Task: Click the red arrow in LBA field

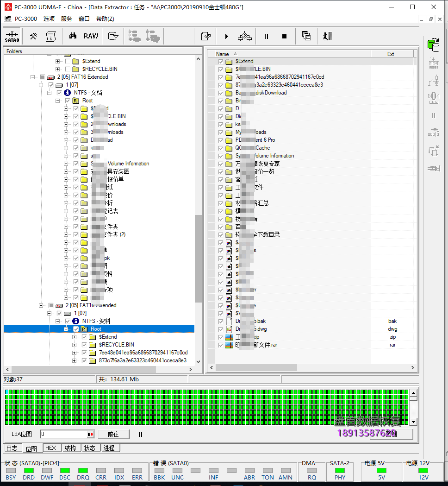Action: coord(90,434)
